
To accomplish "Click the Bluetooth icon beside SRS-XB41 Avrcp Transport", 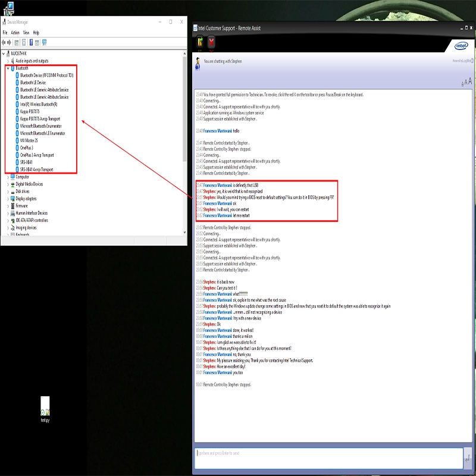I will [17, 170].
